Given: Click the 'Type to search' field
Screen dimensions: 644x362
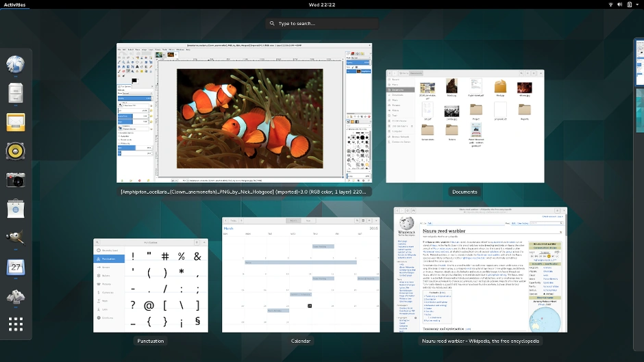Looking at the screenshot, I should pos(322,23).
